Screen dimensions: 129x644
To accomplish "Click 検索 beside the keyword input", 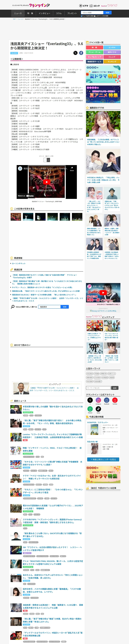I will click(115, 388).
